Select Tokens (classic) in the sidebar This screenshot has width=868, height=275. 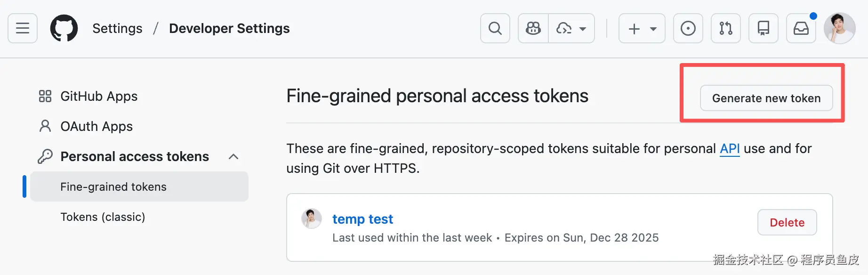(x=103, y=217)
